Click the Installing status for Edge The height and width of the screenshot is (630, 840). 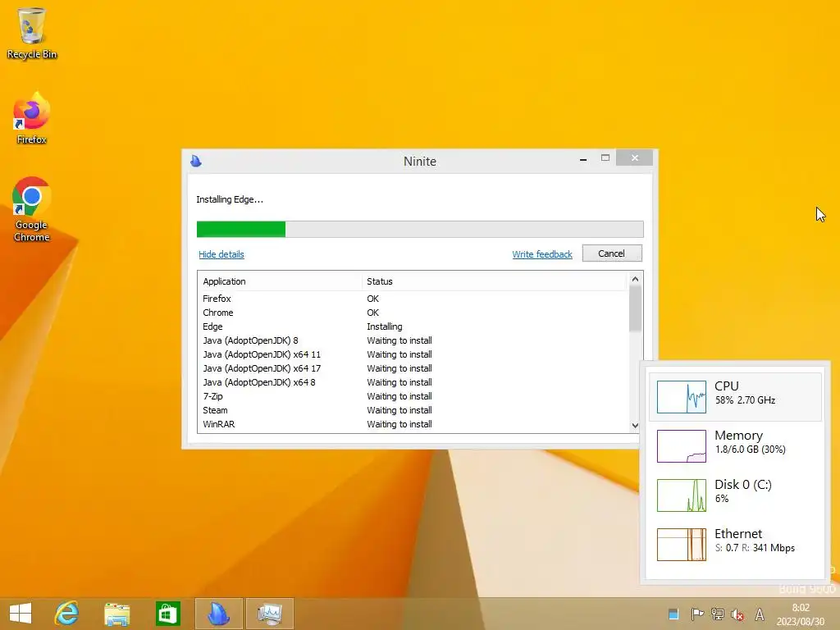[384, 326]
